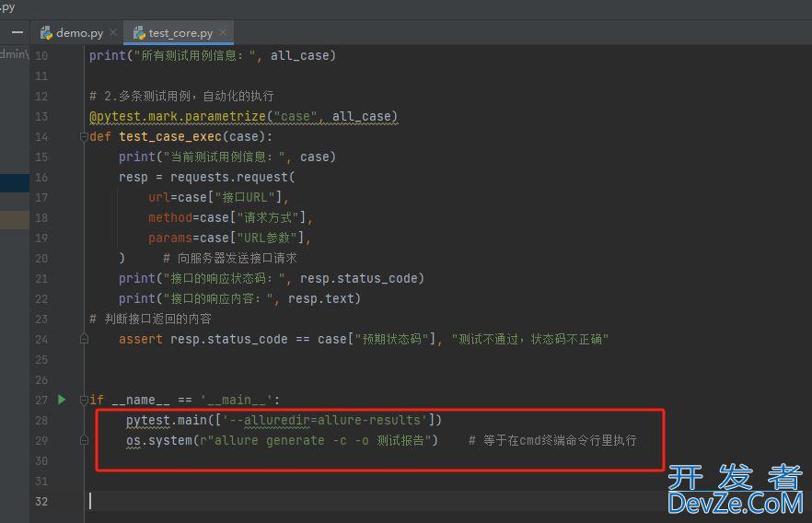Click the Python file icon on demo.py tab
The image size is (812, 523).
[47, 33]
